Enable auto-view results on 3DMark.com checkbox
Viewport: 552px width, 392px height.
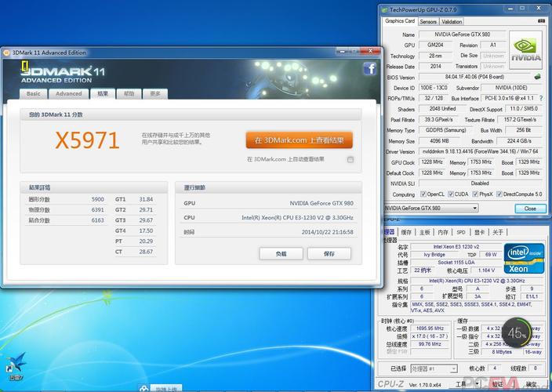click(x=350, y=160)
